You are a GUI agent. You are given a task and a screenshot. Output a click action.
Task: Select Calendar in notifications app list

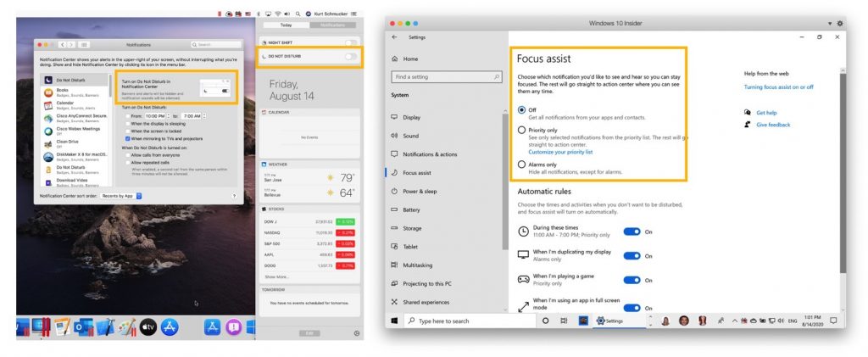[x=76, y=105]
